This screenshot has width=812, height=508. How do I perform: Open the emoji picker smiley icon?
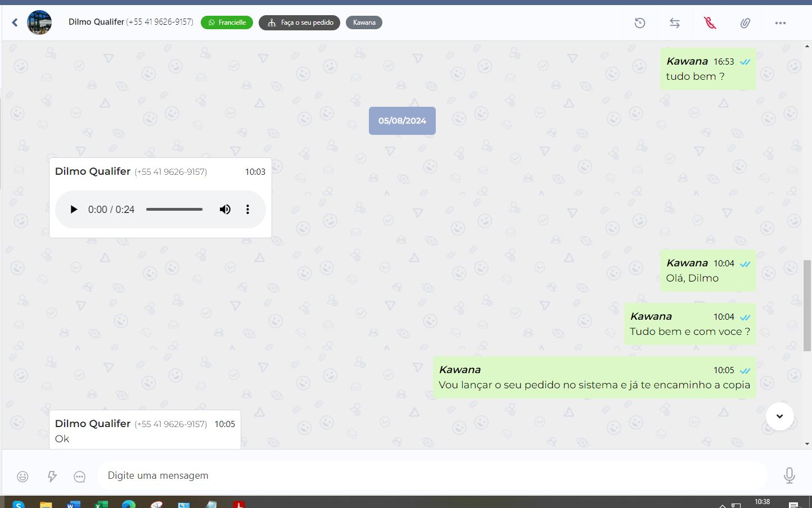[x=22, y=477]
